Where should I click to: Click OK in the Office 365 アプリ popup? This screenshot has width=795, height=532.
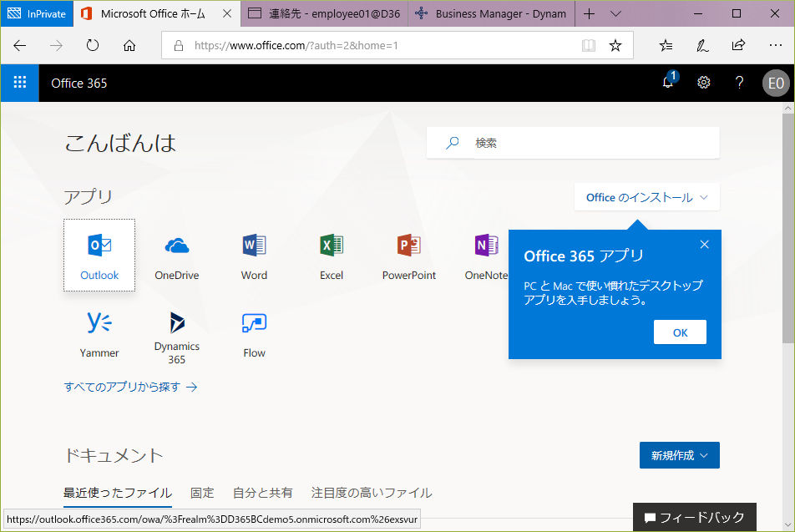click(680, 332)
